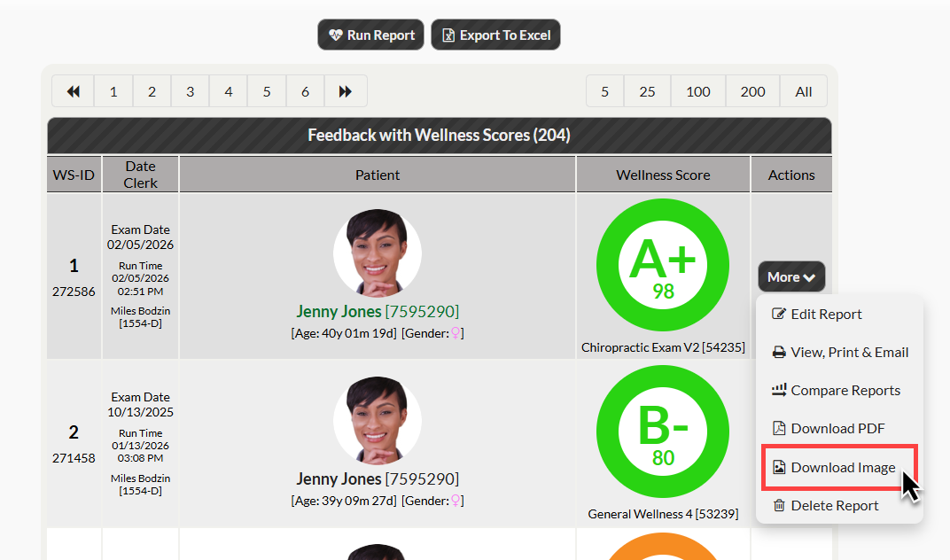Show 200 results per page

tap(752, 91)
